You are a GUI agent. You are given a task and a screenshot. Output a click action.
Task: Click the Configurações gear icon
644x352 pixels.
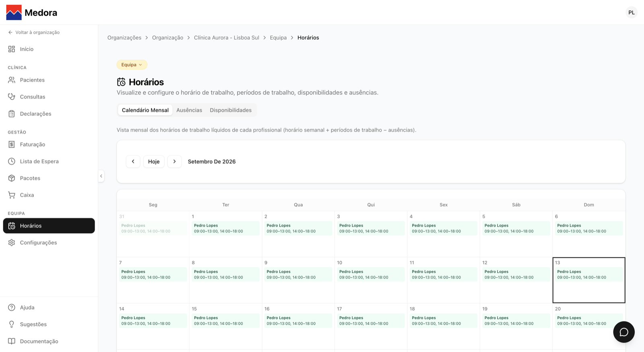point(12,243)
